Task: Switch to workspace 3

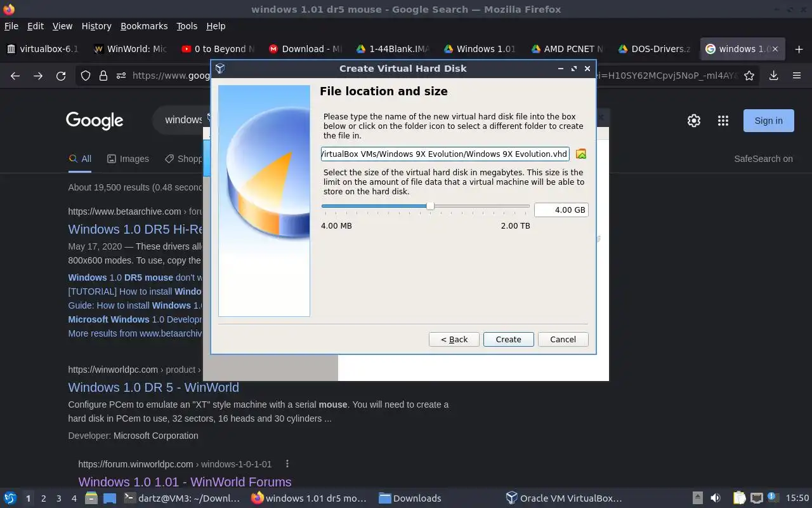Action: [58, 498]
